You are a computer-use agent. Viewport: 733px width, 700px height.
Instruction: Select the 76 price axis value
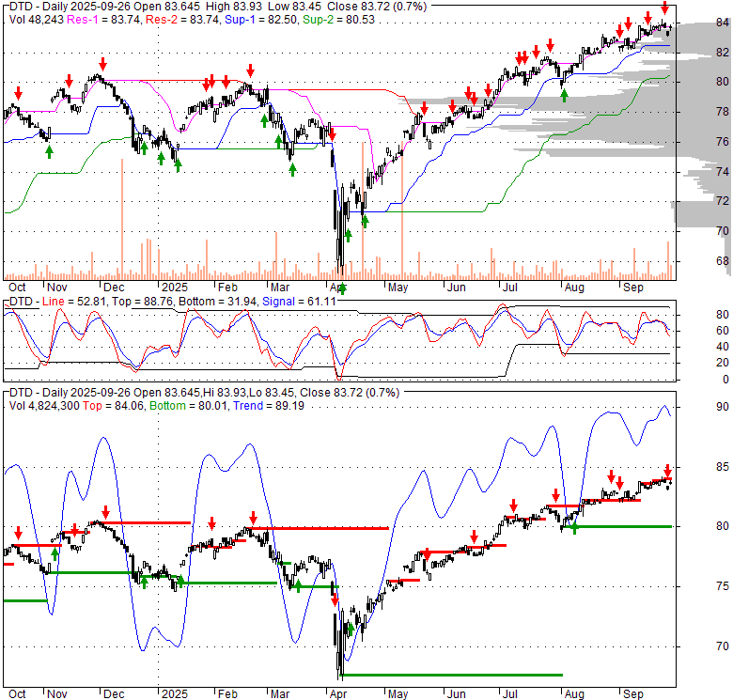[723, 142]
